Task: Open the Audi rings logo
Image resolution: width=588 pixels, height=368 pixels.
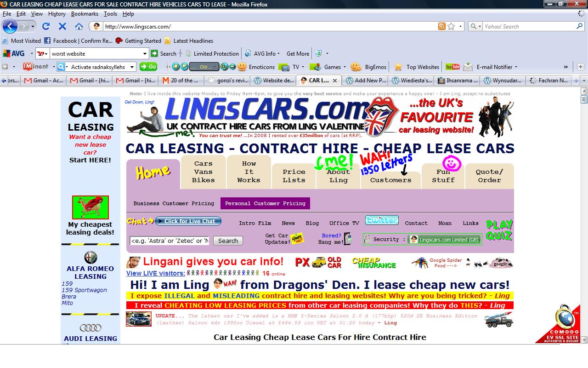Action: tap(90, 328)
